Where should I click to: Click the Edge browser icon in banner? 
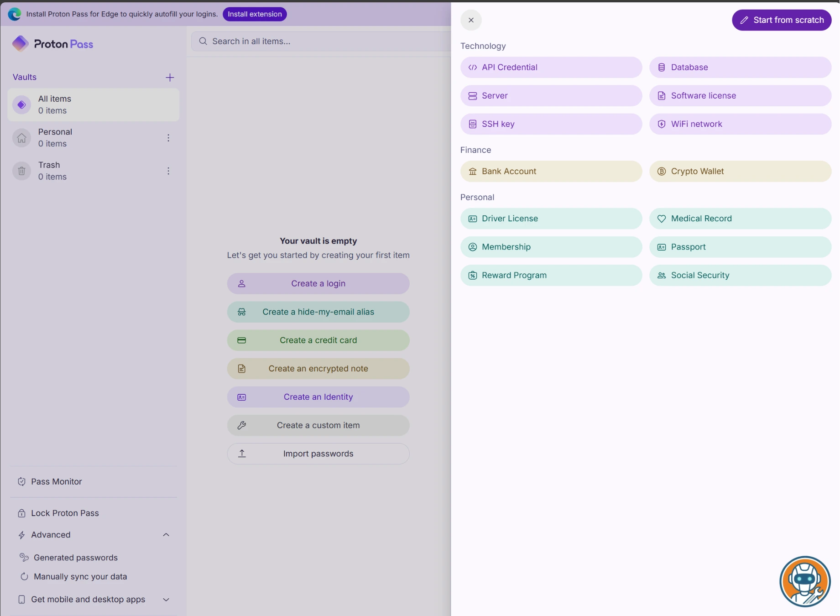[15, 14]
